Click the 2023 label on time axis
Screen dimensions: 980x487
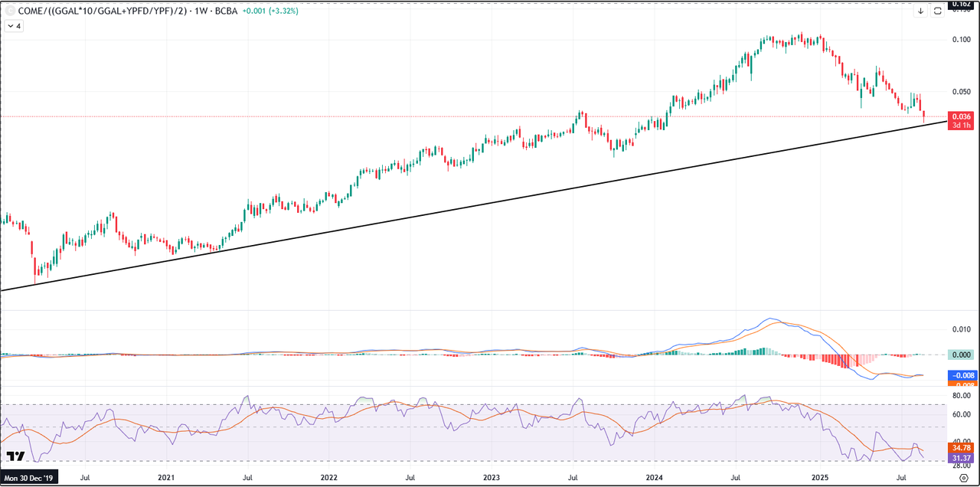491,477
